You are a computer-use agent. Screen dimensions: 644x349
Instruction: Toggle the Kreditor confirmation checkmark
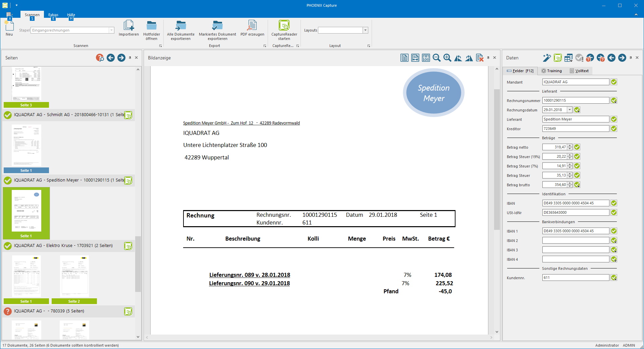click(x=614, y=129)
